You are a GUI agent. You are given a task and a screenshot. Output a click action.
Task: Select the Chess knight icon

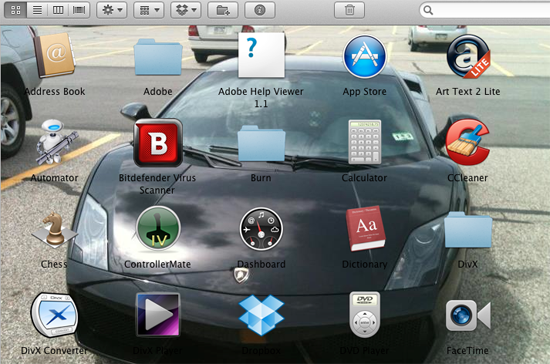click(54, 229)
